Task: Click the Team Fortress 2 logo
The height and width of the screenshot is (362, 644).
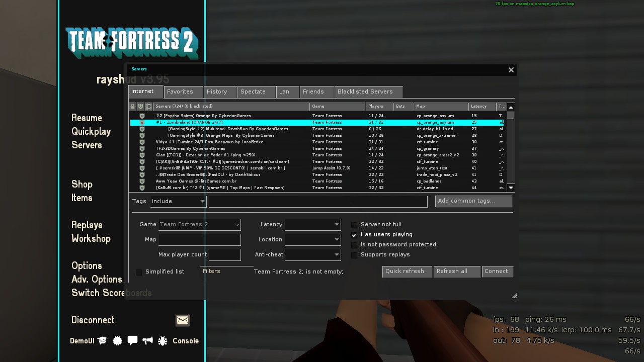Action: pyautogui.click(x=132, y=42)
